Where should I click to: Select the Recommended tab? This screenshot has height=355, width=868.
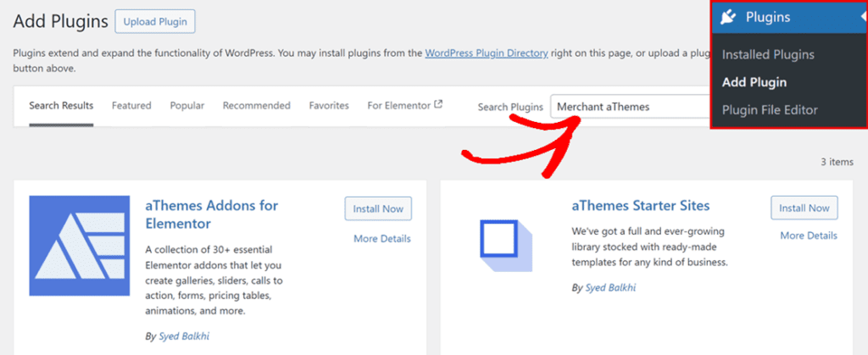click(x=256, y=106)
